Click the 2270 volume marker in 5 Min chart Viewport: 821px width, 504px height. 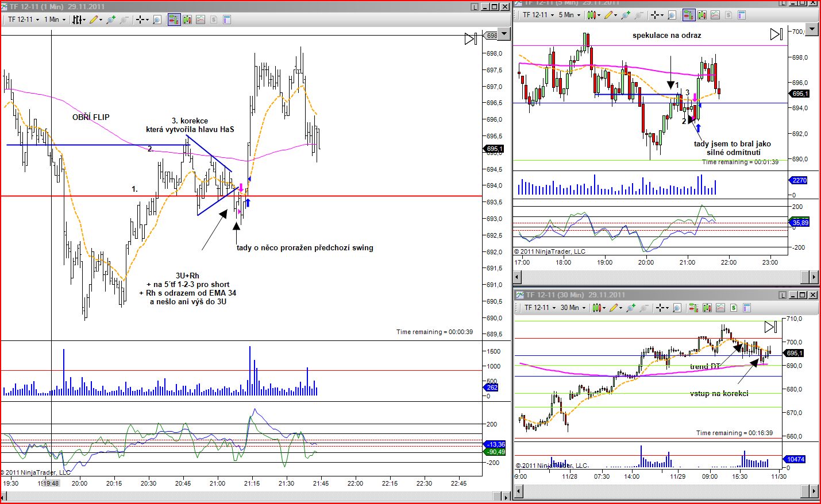tap(799, 180)
